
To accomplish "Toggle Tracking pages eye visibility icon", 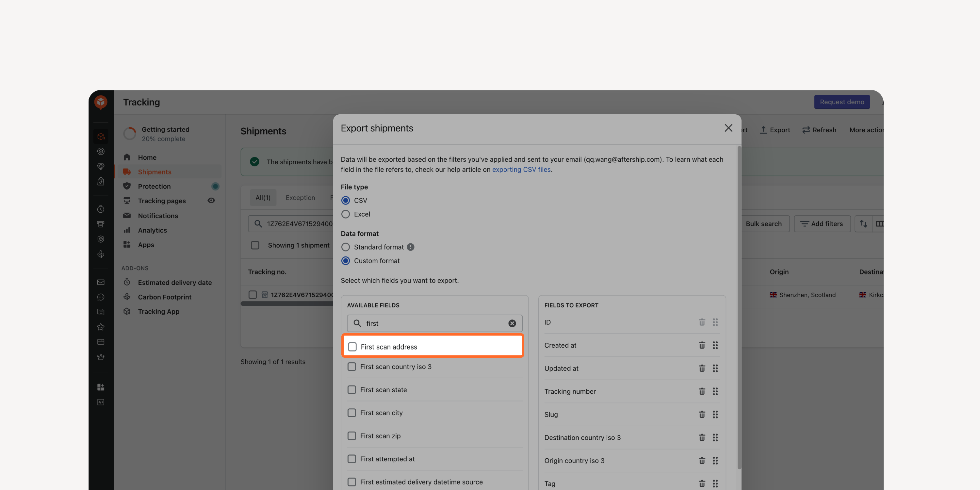I will 211,201.
